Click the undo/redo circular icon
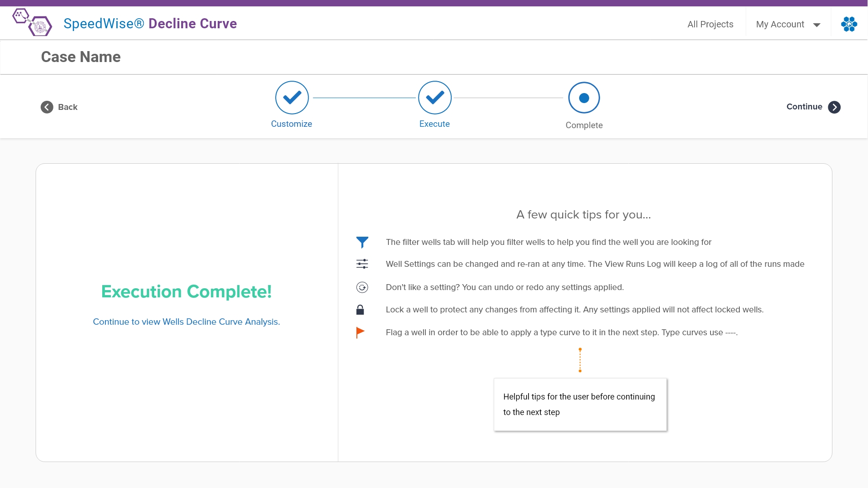Viewport: 868px width, 488px height. point(362,287)
